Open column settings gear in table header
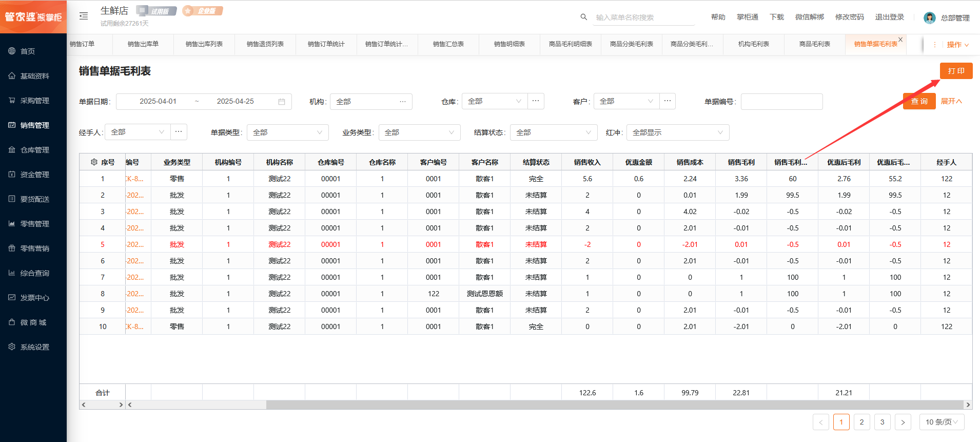The width and height of the screenshot is (980, 442). [94, 162]
